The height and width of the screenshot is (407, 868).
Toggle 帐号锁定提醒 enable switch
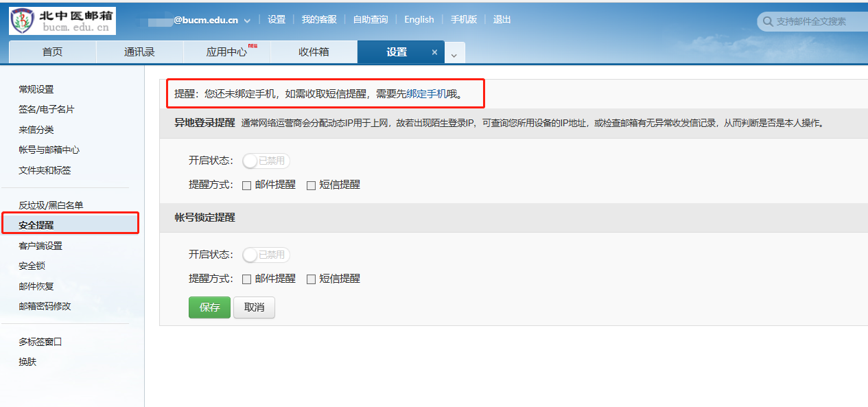click(x=266, y=255)
